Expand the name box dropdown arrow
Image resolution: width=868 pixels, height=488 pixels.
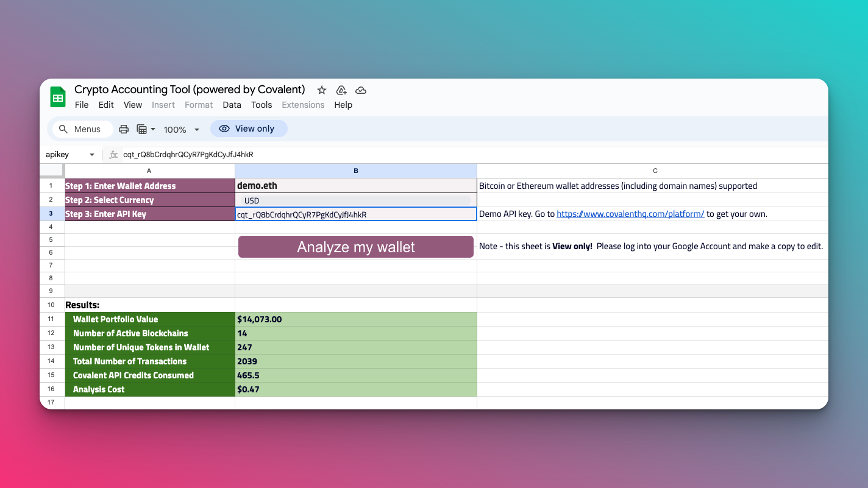click(92, 155)
